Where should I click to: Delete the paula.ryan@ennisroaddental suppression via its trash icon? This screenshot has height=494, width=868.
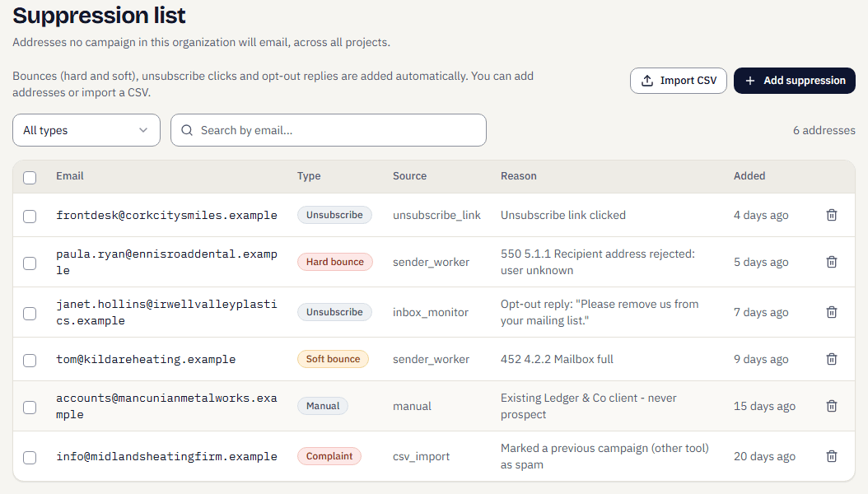pos(832,262)
